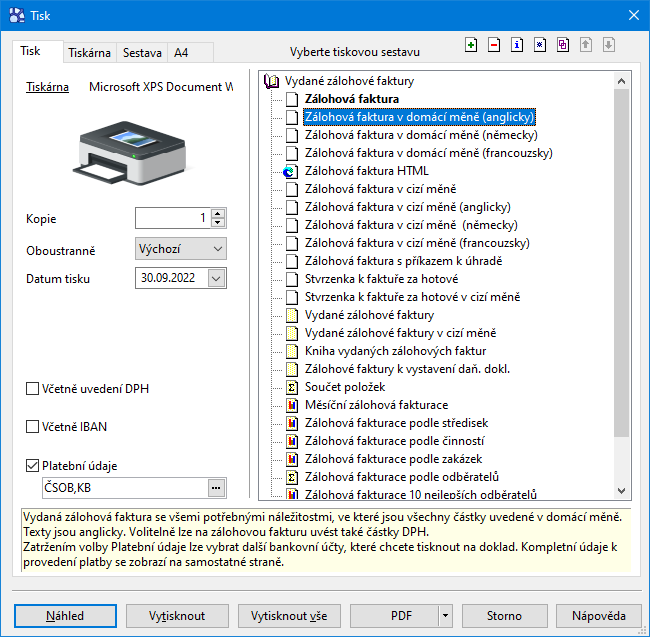Select Stvrzenka k faktuře za hotové v cizí měně

(x=412, y=297)
